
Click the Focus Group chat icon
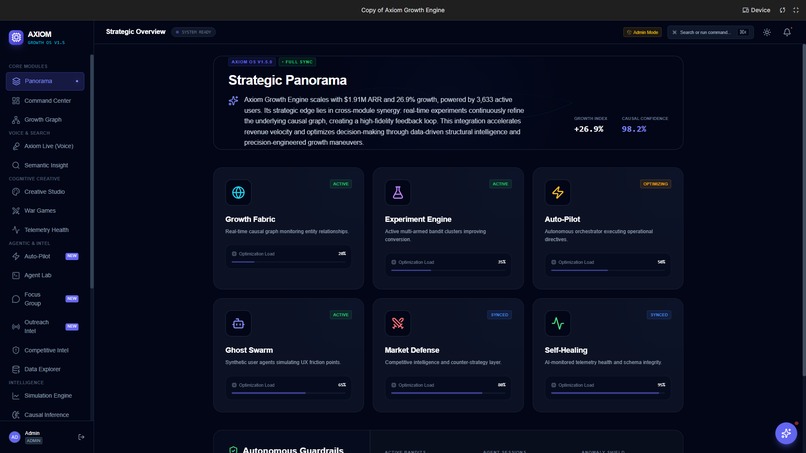coord(16,299)
